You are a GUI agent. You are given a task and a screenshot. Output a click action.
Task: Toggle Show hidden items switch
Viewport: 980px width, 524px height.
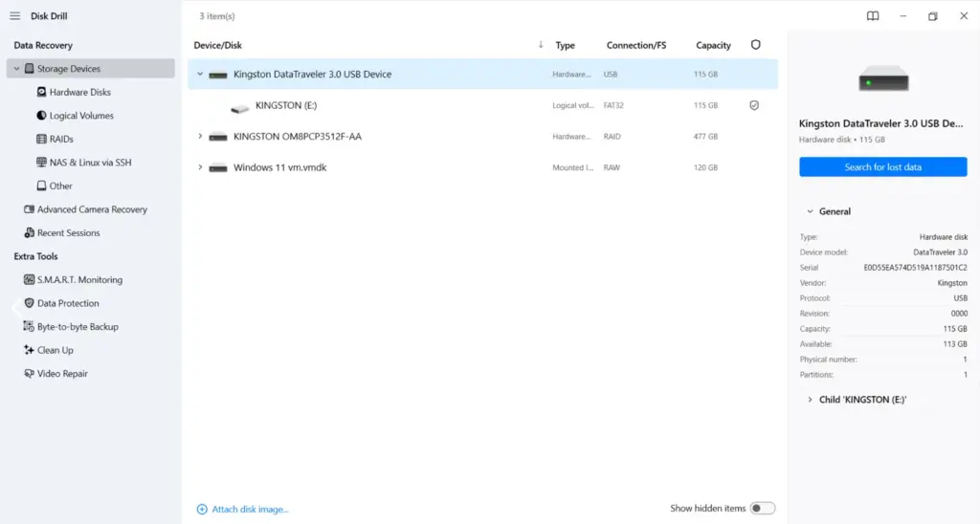pos(763,509)
